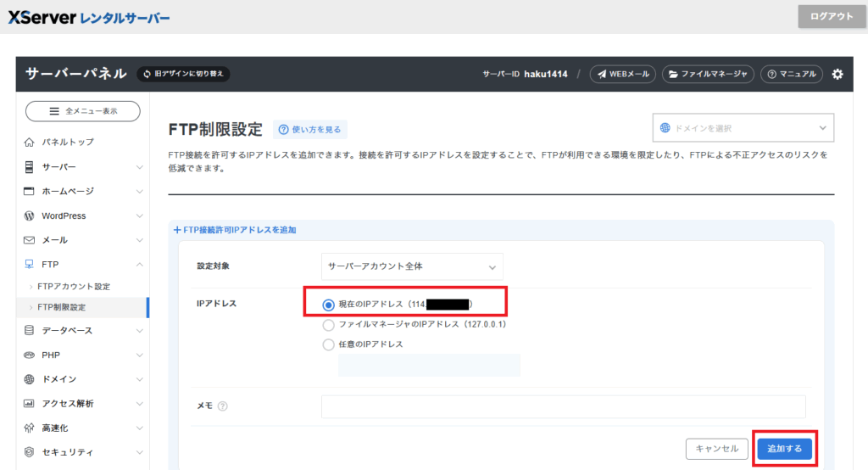Click the envelope icon for メール
This screenshot has height=470, width=868.
pos(29,240)
